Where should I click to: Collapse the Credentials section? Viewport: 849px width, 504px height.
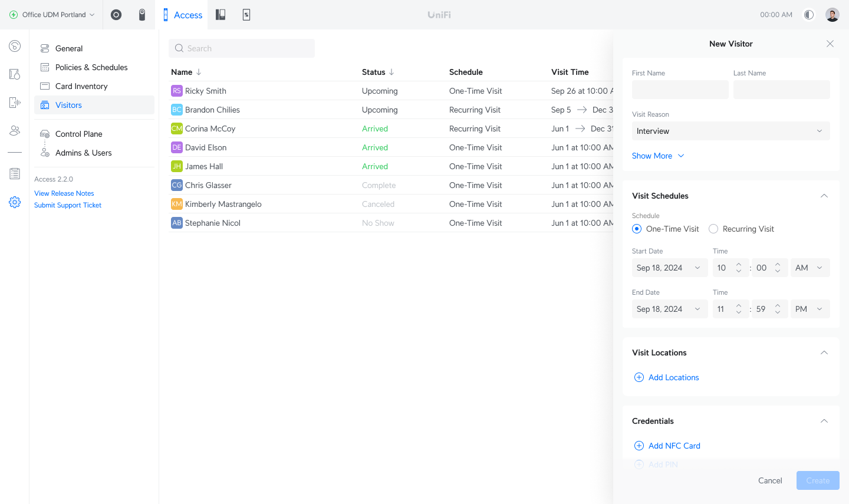tap(824, 421)
